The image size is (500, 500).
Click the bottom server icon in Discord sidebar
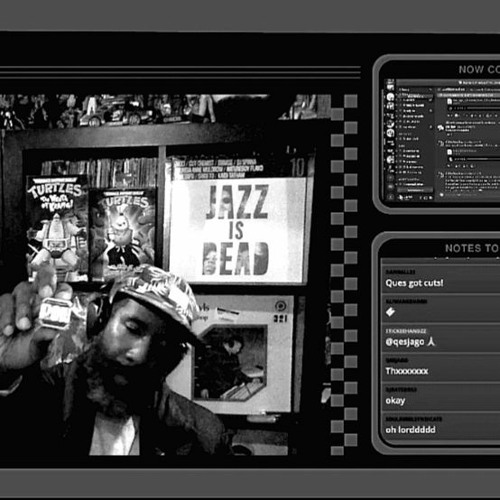pos(391,197)
